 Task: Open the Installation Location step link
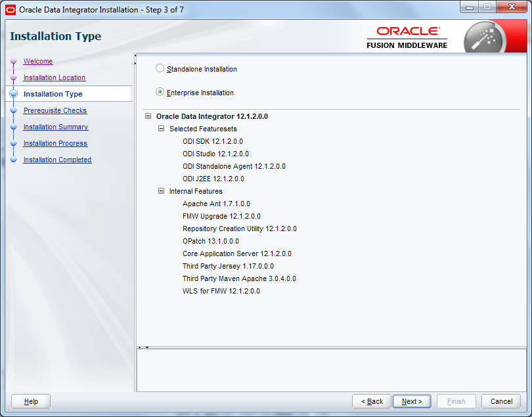tap(55, 77)
